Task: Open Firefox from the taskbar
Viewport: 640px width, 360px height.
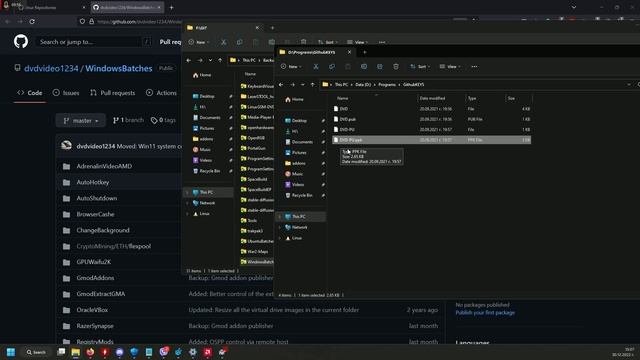Action: click(90, 352)
